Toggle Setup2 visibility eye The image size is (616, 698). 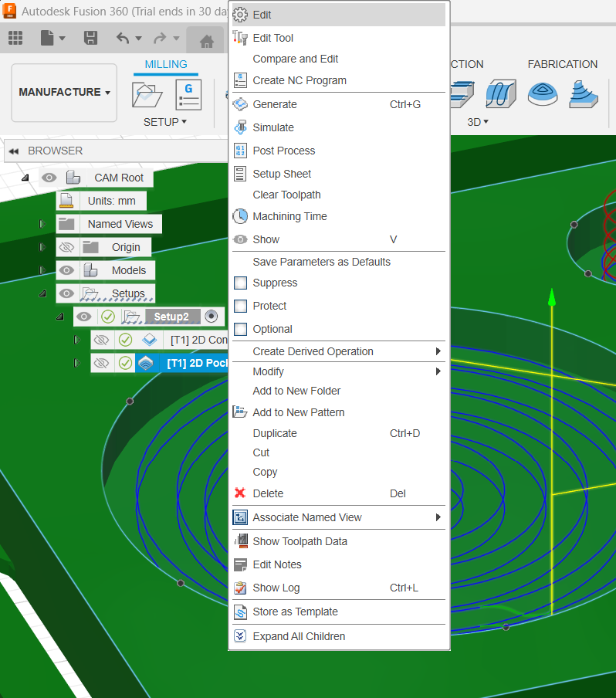click(83, 317)
